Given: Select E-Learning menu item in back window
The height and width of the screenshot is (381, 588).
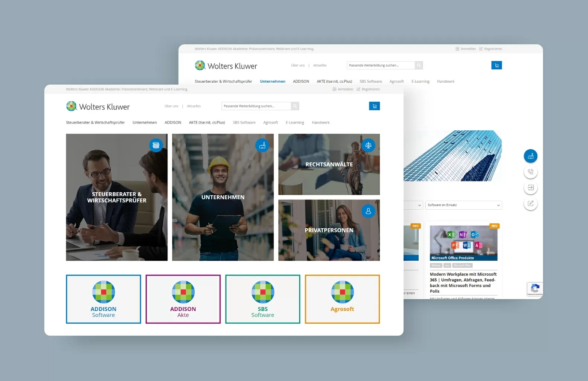Looking at the screenshot, I should 421,82.
